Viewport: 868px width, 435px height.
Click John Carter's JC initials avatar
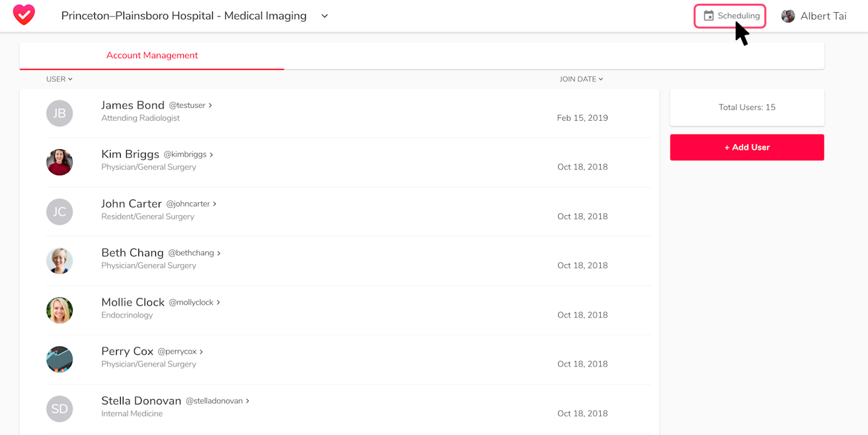click(x=60, y=212)
